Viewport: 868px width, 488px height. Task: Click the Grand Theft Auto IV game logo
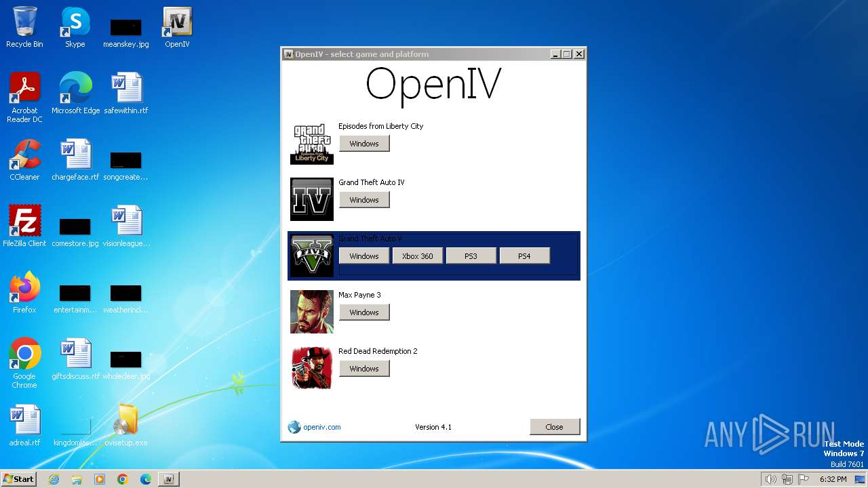[312, 199]
